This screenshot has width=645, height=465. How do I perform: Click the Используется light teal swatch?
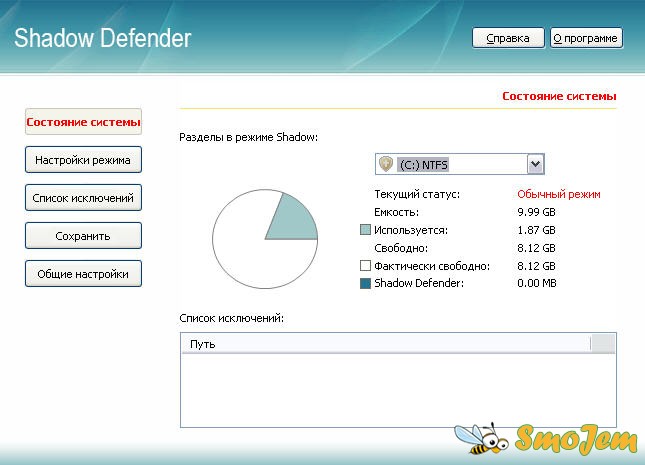[365, 230]
